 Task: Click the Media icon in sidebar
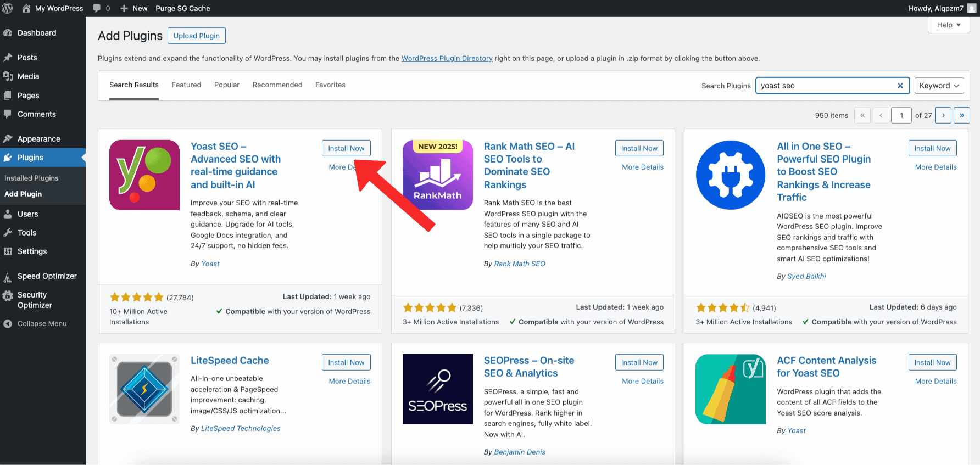point(8,76)
